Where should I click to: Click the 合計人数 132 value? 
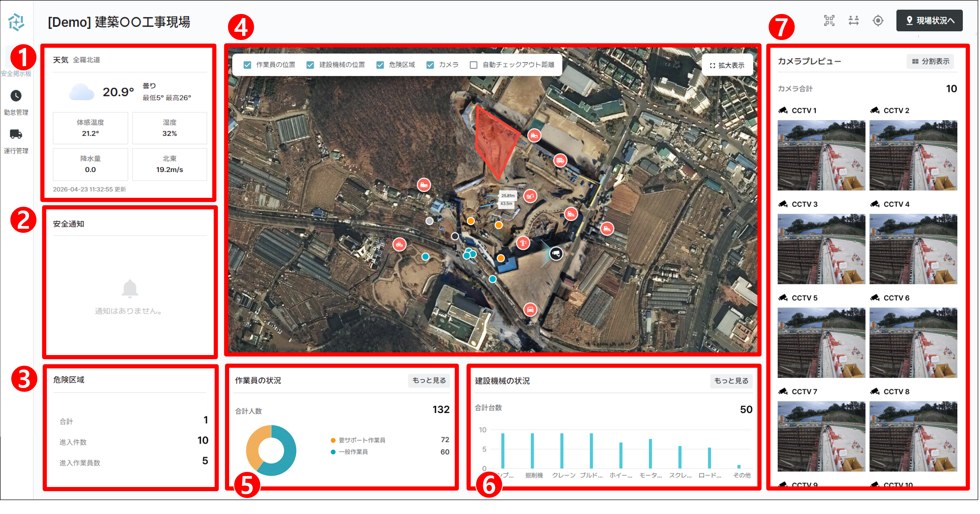pos(440,410)
